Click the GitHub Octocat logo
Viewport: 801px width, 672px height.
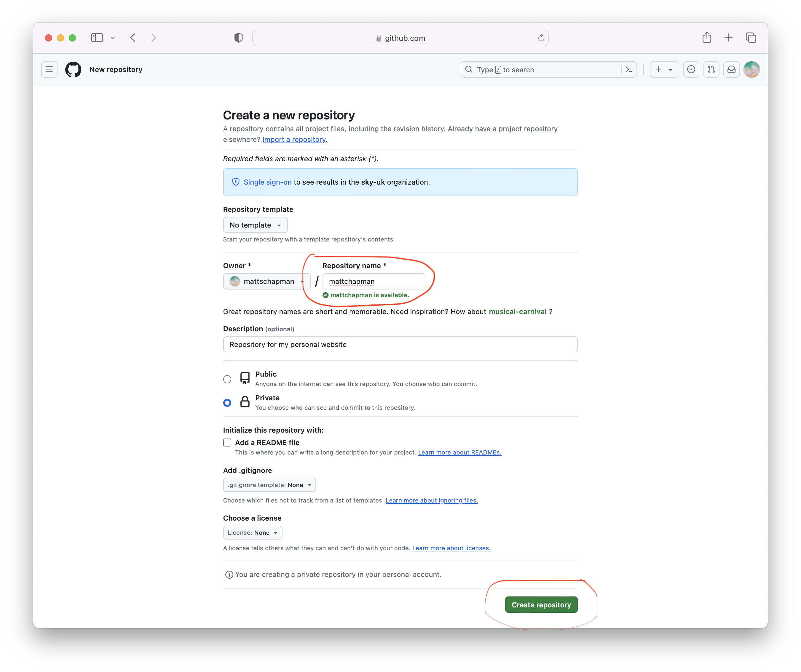click(x=73, y=69)
